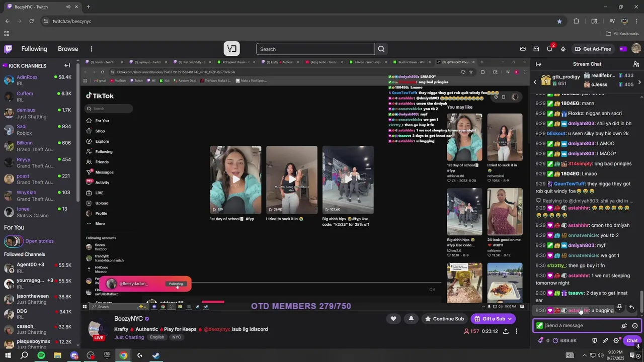Open the Just Chatting category link
The image size is (644, 362).
(129, 337)
